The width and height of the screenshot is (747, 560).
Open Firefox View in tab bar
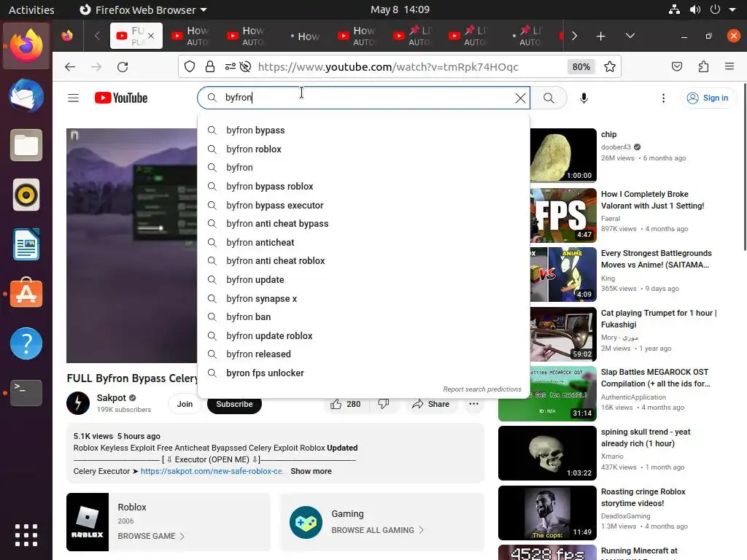click(67, 36)
